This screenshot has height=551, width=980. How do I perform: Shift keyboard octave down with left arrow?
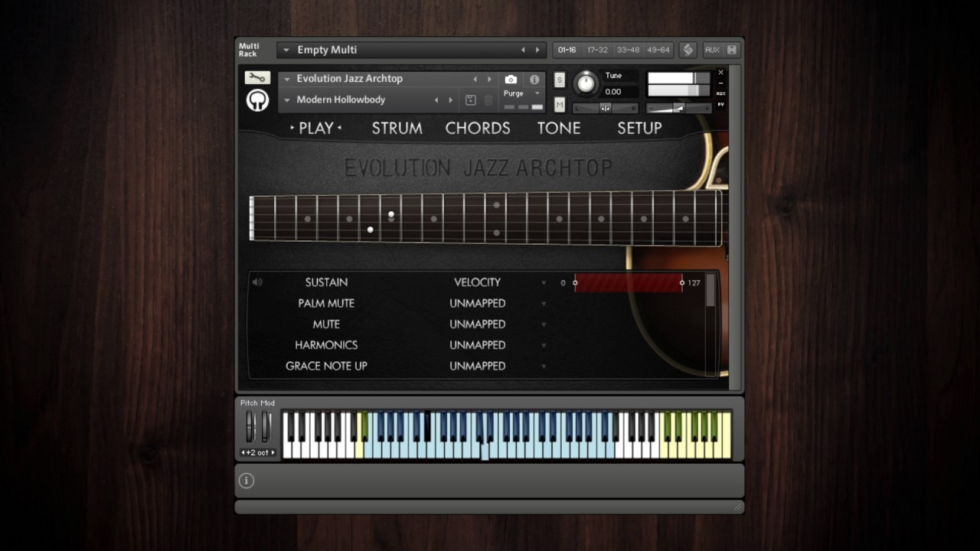tap(243, 452)
